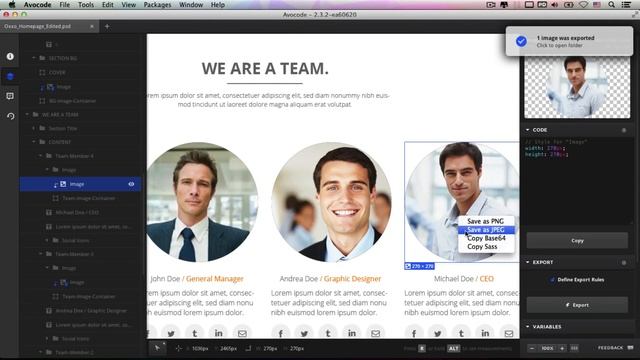
Task: Click the 'WE ARE A TEAM.' heading
Action: click(265, 69)
